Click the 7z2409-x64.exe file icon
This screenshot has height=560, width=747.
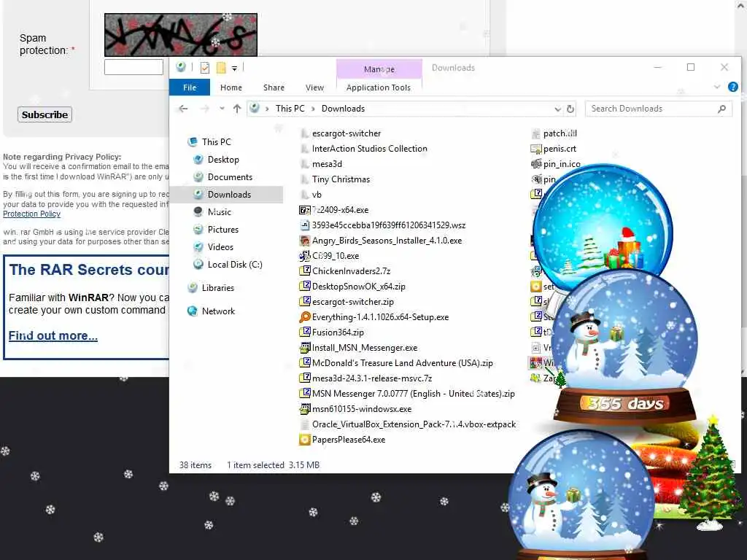304,210
